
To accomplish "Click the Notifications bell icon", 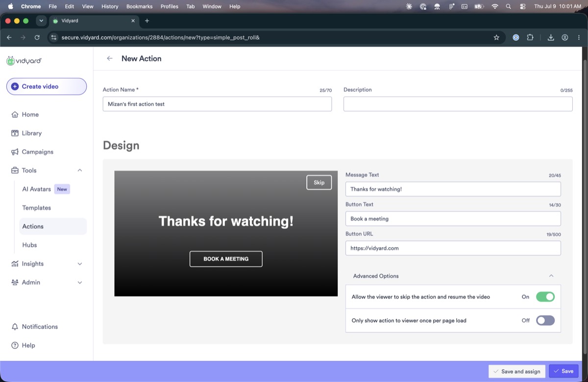I will coord(15,327).
